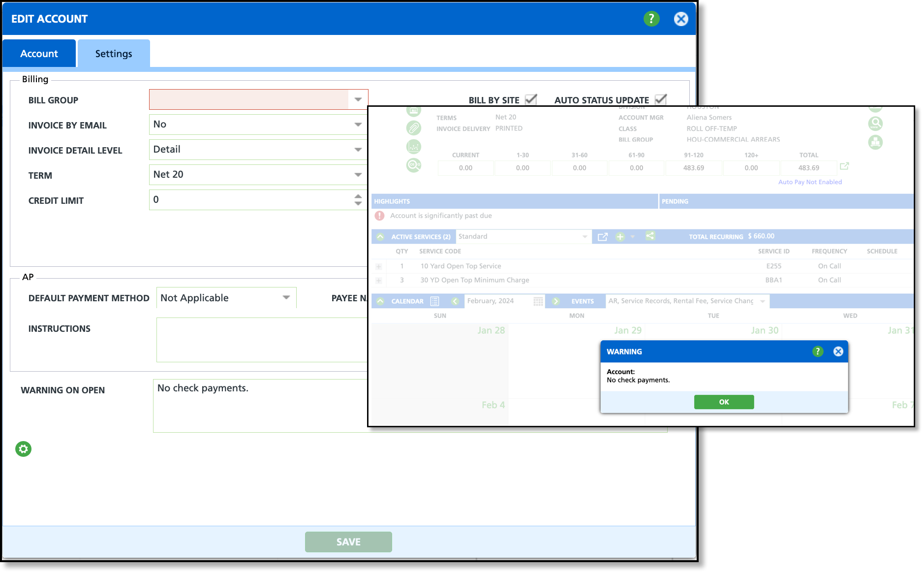Close the Edit Account dialog
The image size is (924, 572).
coord(681,19)
